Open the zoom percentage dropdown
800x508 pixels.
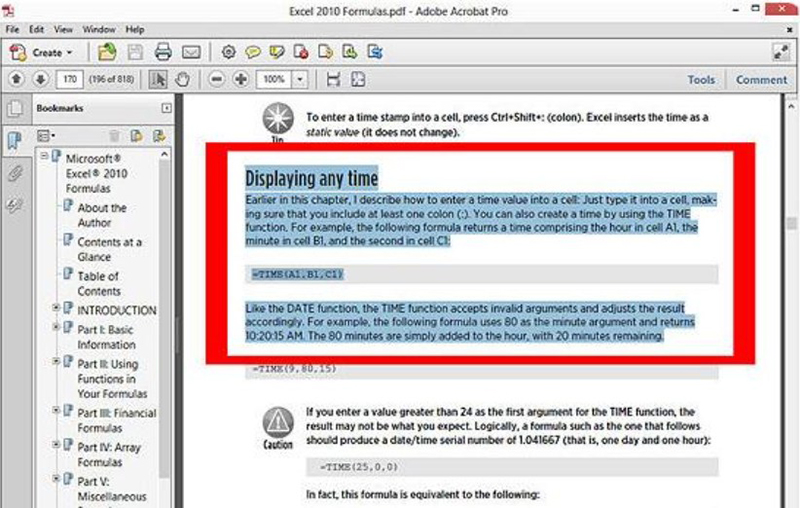click(x=300, y=79)
